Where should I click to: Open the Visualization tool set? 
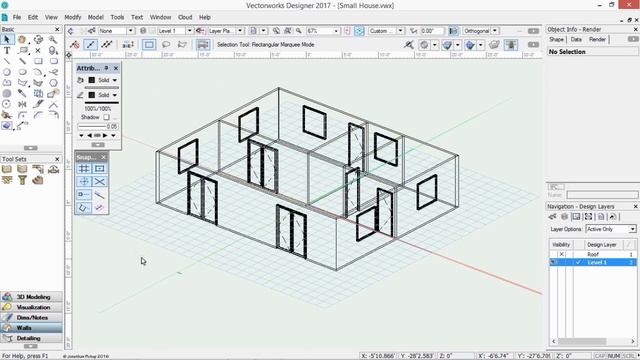tap(31, 307)
